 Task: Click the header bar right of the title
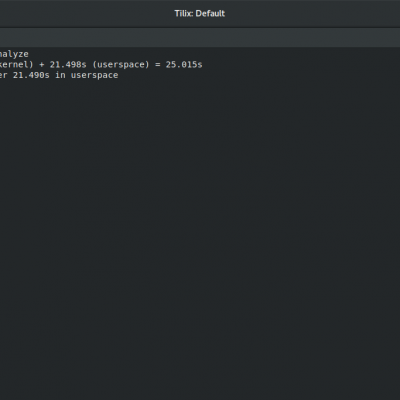click(313, 13)
